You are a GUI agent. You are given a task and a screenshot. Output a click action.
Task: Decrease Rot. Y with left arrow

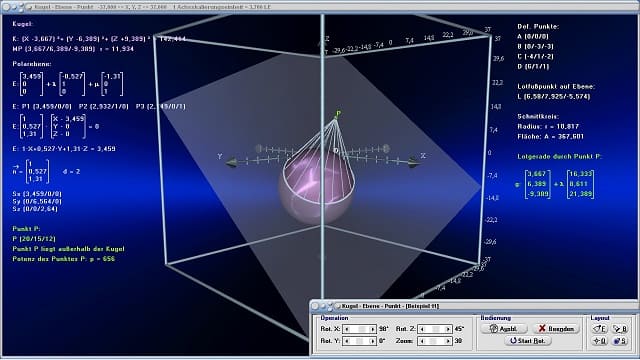(347, 341)
